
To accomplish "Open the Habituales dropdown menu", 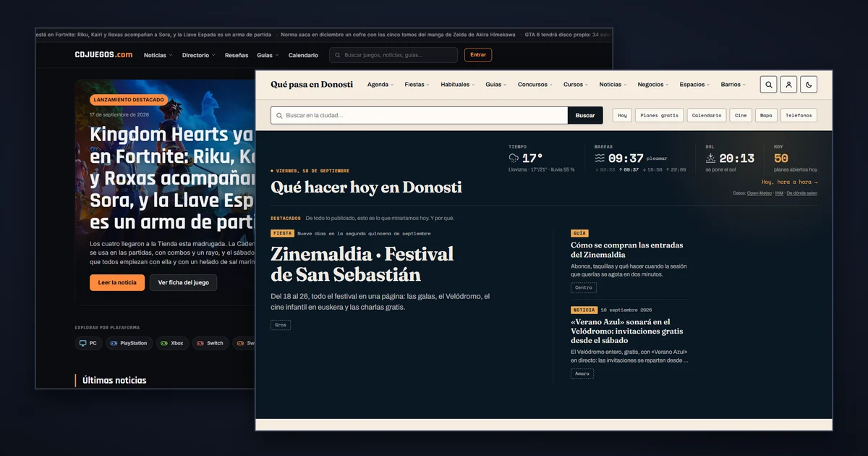I will [458, 85].
